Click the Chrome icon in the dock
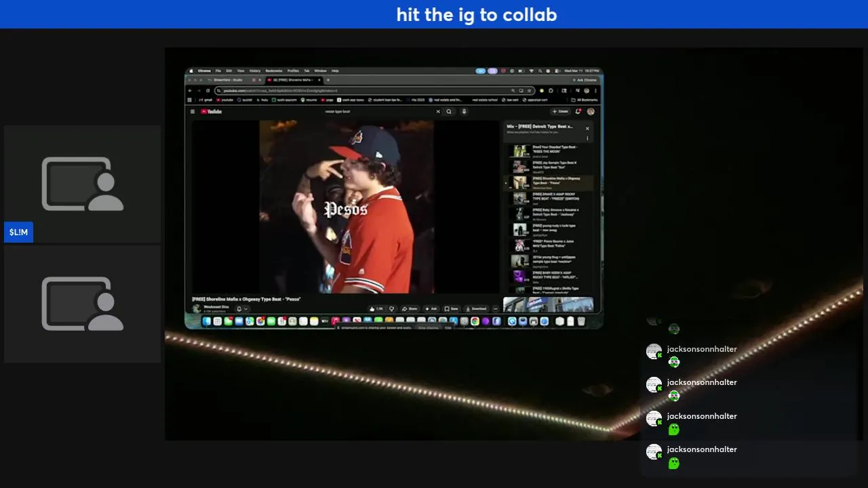The height and width of the screenshot is (488, 868). (x=475, y=321)
